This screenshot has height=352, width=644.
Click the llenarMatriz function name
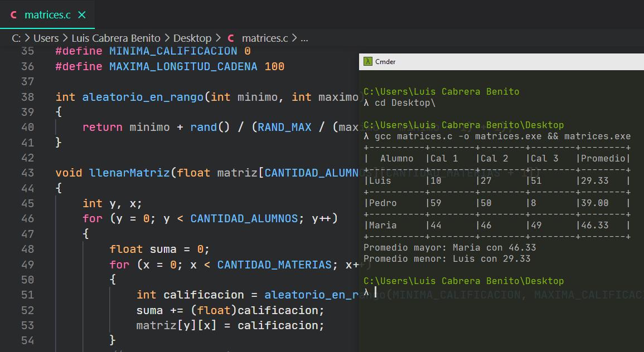pyautogui.click(x=129, y=173)
